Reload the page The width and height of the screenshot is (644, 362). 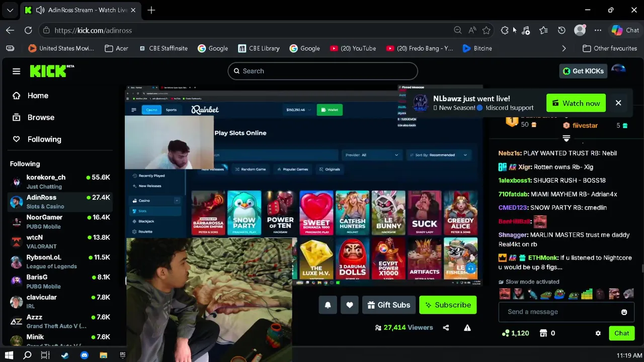(28, 30)
